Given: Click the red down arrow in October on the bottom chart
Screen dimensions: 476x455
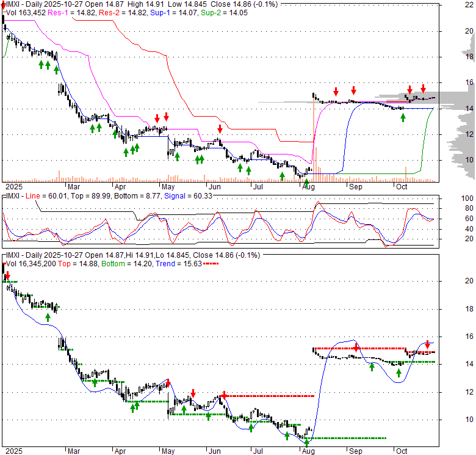Looking at the screenshot, I should (x=428, y=344).
